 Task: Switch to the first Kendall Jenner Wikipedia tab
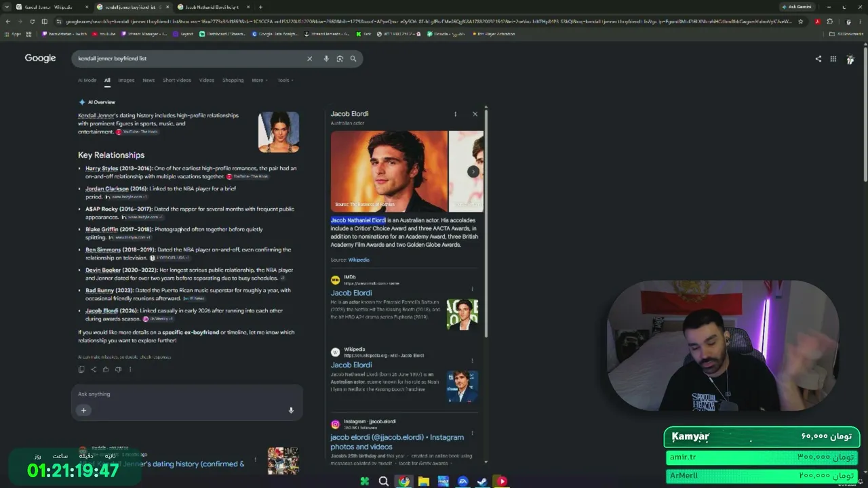click(51, 7)
